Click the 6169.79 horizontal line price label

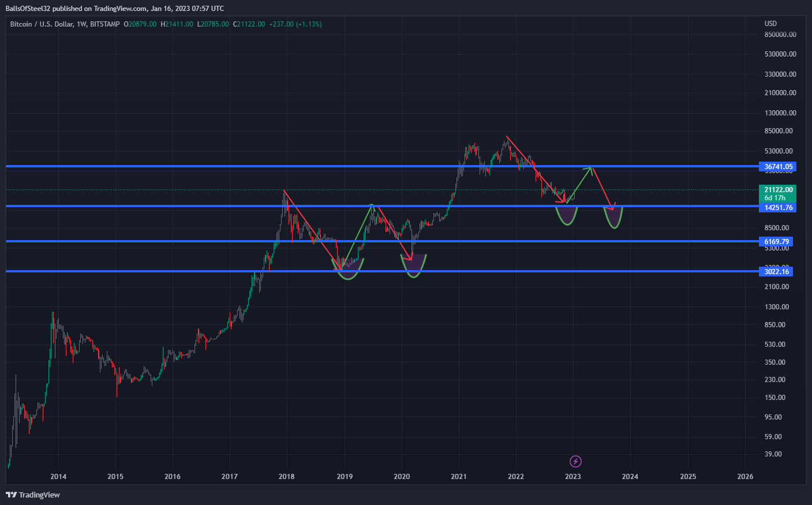(776, 242)
